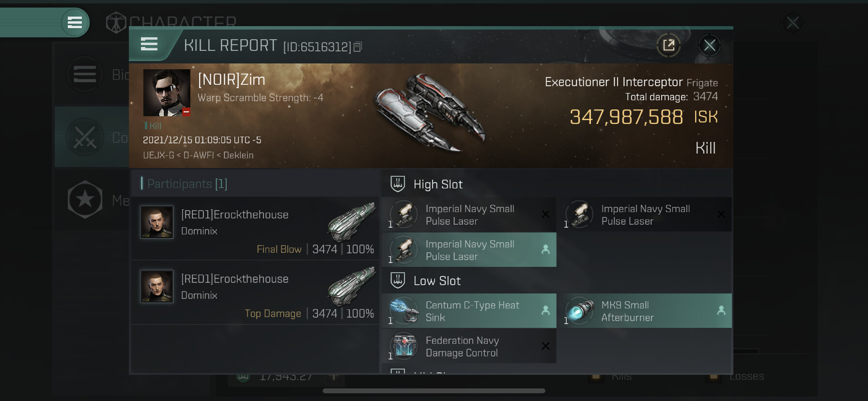Image resolution: width=868 pixels, height=401 pixels.
Task: Click the share kill report icon
Action: click(668, 46)
